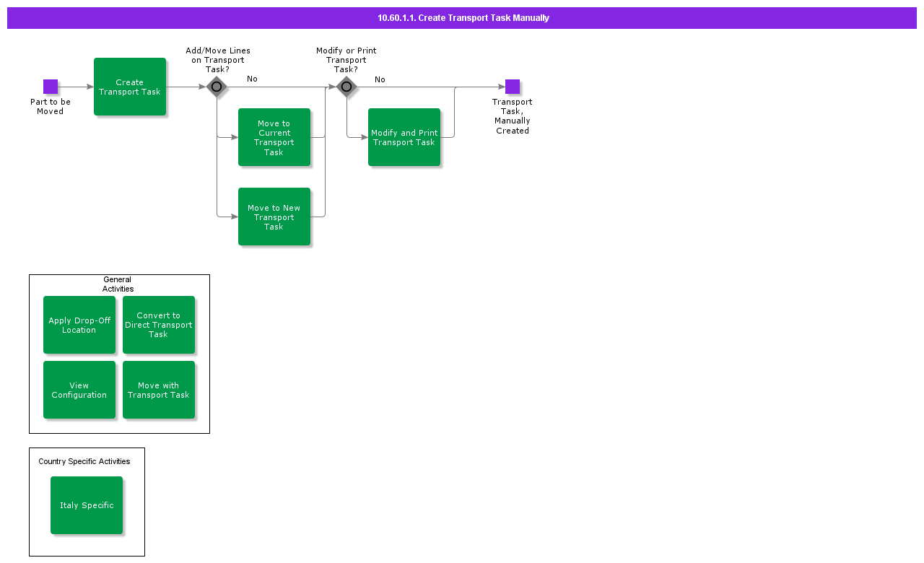924x563 pixels.
Task: Open the Apply Drop-Off Location activity
Action: click(79, 325)
